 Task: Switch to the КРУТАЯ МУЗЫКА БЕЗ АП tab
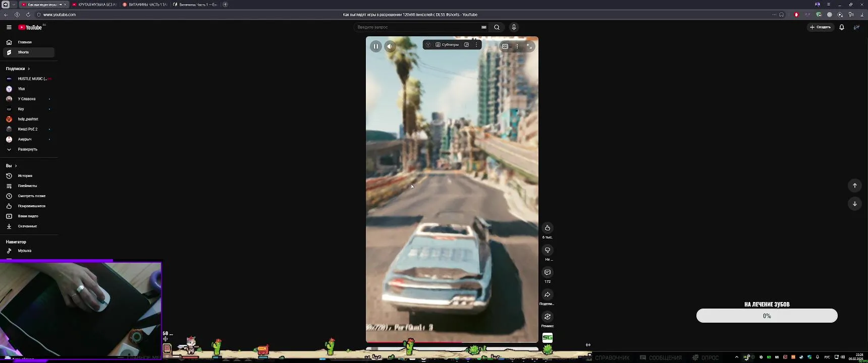94,5
